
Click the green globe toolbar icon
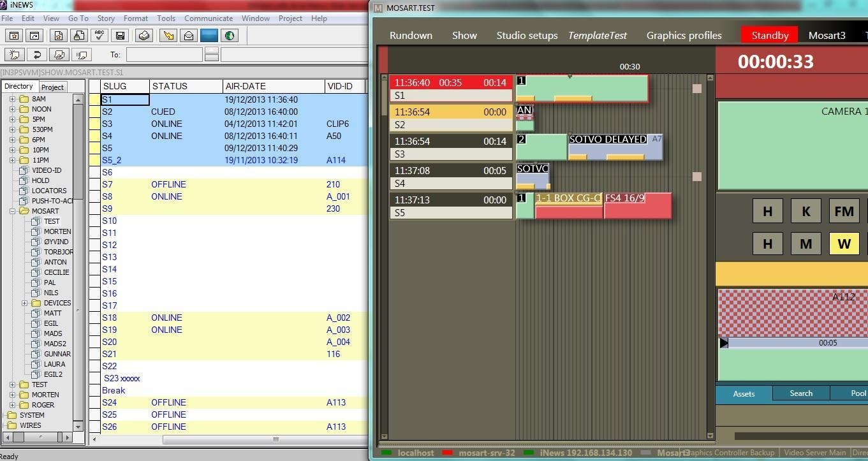pos(230,36)
